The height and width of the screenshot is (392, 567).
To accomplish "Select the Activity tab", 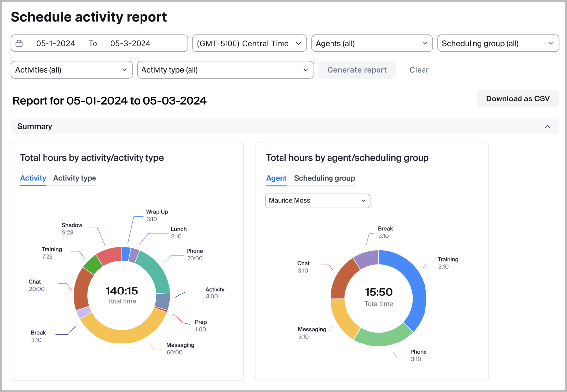I will pos(33,178).
